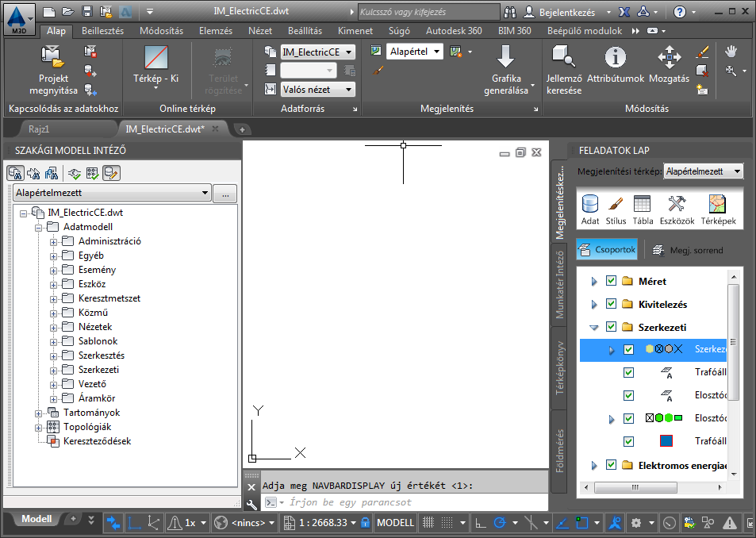Click Grafika generálása arrow icon
Screen dimensions: 756x538
505,56
